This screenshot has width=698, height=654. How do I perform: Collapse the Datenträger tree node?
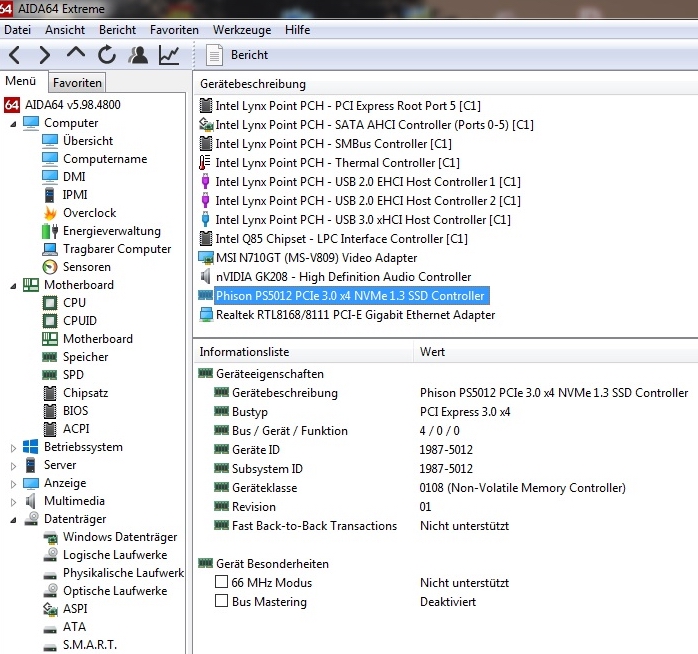(x=13, y=520)
